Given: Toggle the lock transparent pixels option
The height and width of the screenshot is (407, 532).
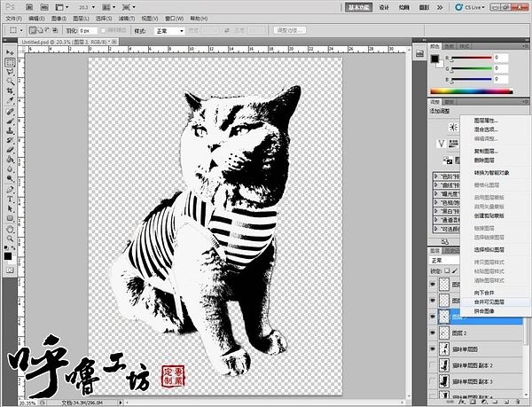Looking at the screenshot, I should [x=447, y=270].
